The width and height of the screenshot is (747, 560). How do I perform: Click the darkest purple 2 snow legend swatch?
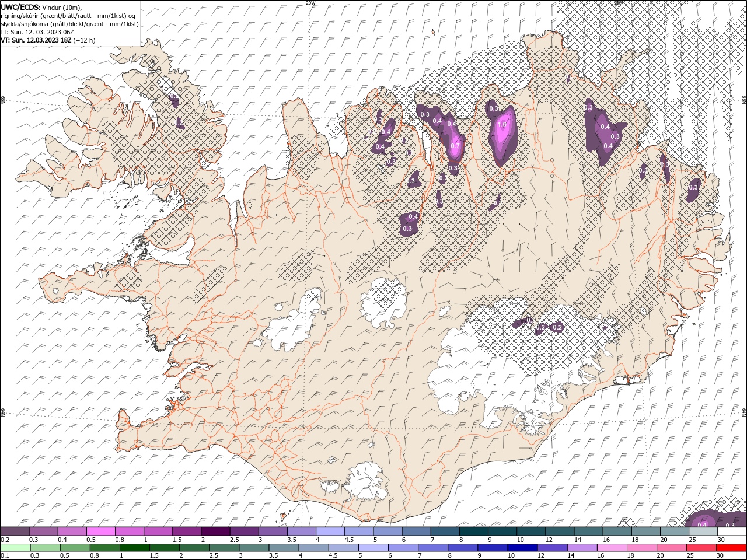[215, 531]
